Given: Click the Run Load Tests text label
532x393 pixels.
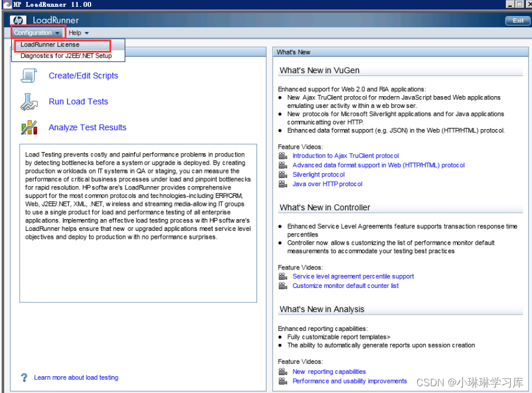Looking at the screenshot, I should (x=78, y=102).
